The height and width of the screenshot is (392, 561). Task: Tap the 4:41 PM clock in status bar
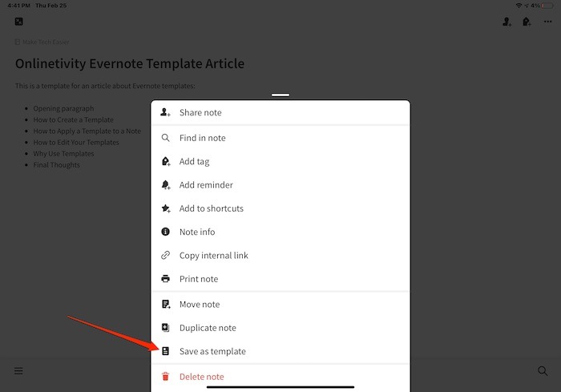(x=19, y=6)
